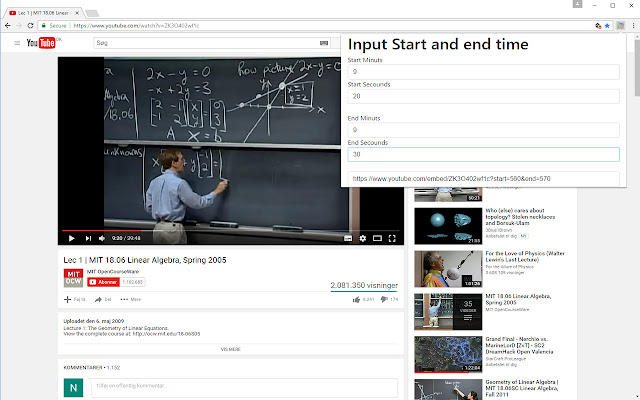Image resolution: width=640 pixels, height=400 pixels.
Task: Click the MIT OCW channel avatar
Action: click(x=73, y=278)
